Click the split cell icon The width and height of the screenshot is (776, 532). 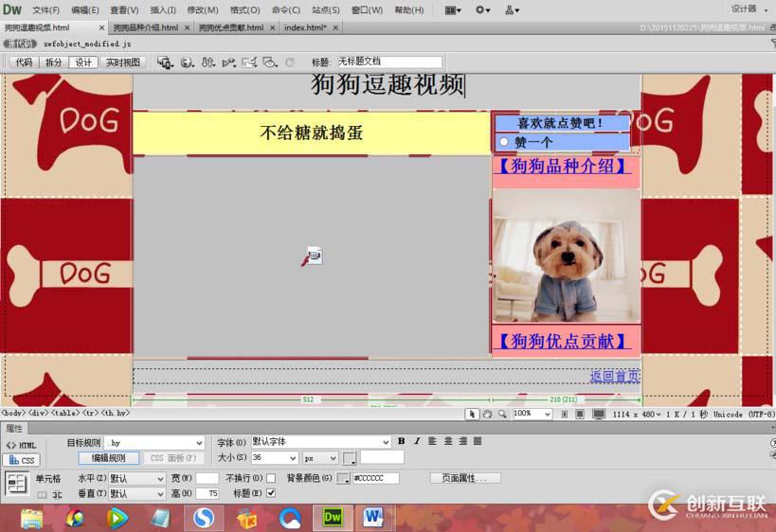pyautogui.click(x=58, y=494)
